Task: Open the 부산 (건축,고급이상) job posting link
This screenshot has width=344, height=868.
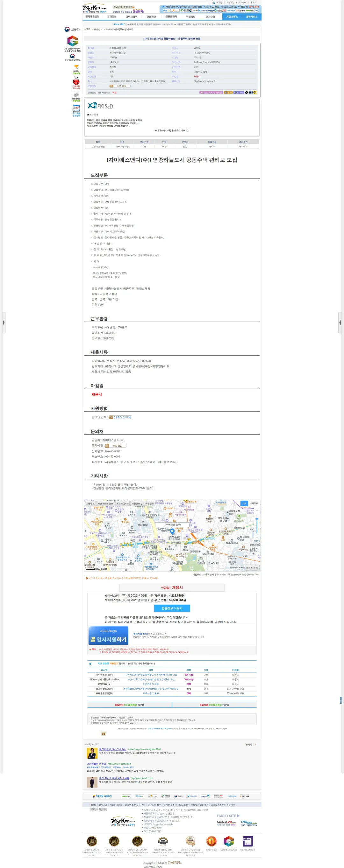Action: click(x=151, y=680)
